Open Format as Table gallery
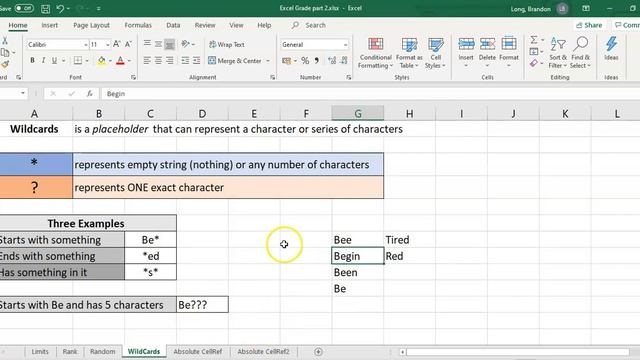This screenshot has height=360, width=640. (x=409, y=53)
